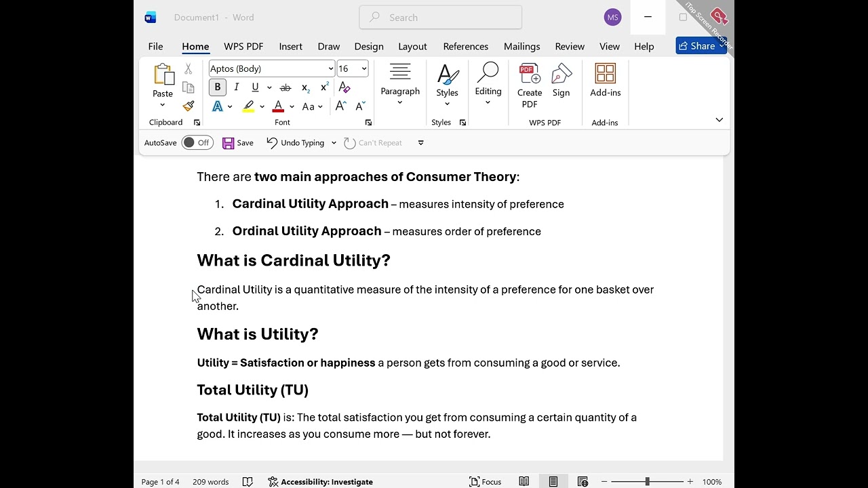The width and height of the screenshot is (868, 488).
Task: Open the References tab
Action: point(466,47)
